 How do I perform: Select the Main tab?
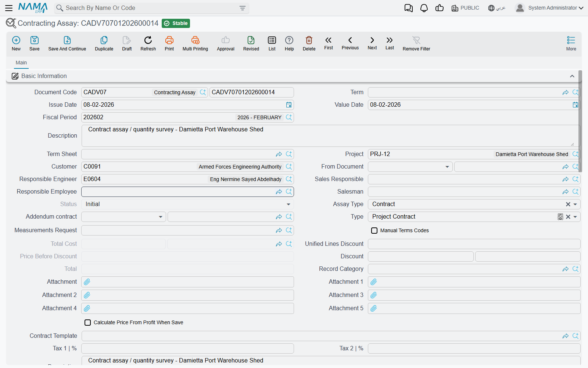click(x=21, y=63)
